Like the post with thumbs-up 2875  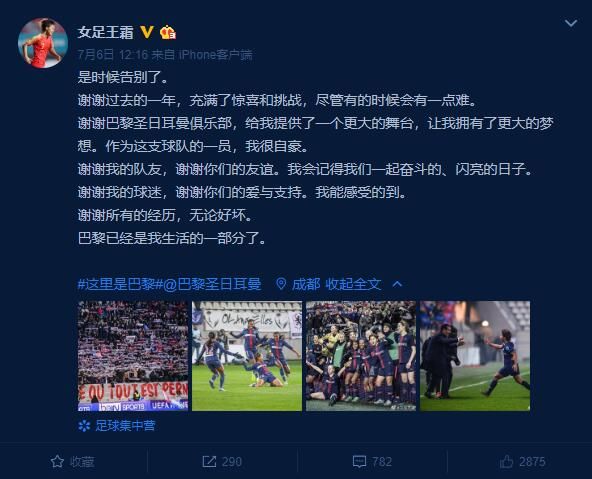click(x=523, y=461)
